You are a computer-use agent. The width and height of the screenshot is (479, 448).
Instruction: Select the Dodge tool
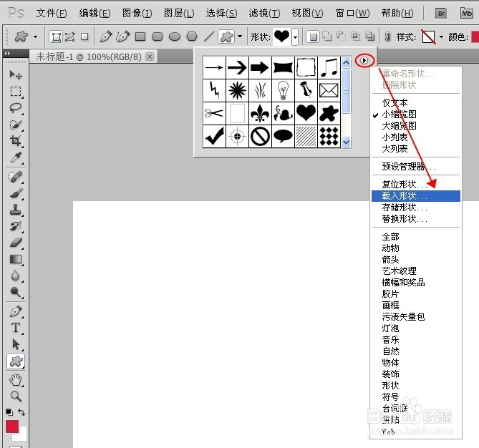click(15, 292)
